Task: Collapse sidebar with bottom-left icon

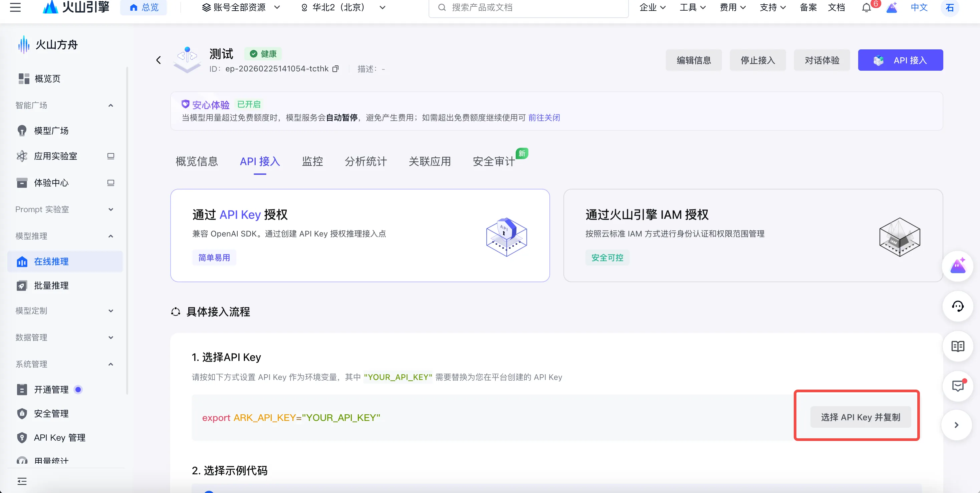Action: (22, 481)
